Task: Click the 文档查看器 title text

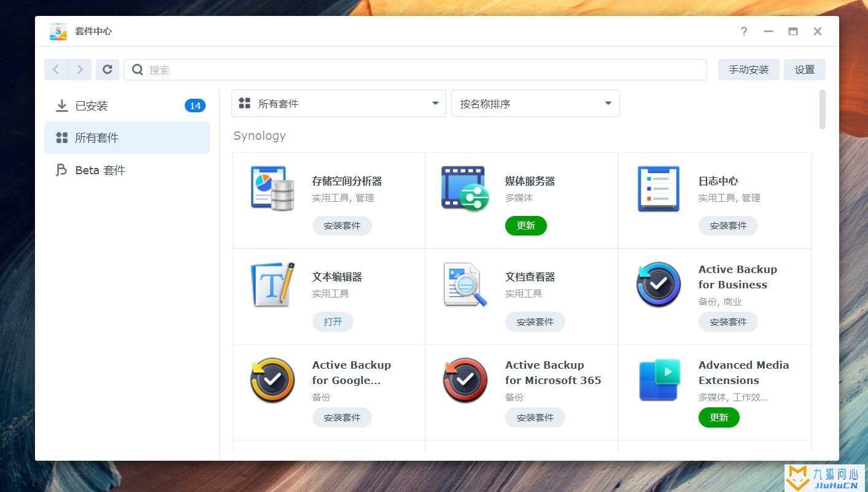Action: point(530,277)
